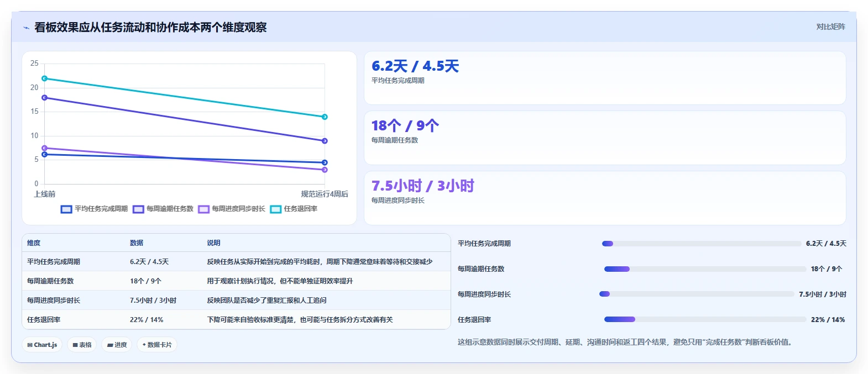Select the 任务退回率 table row label

coord(44,320)
